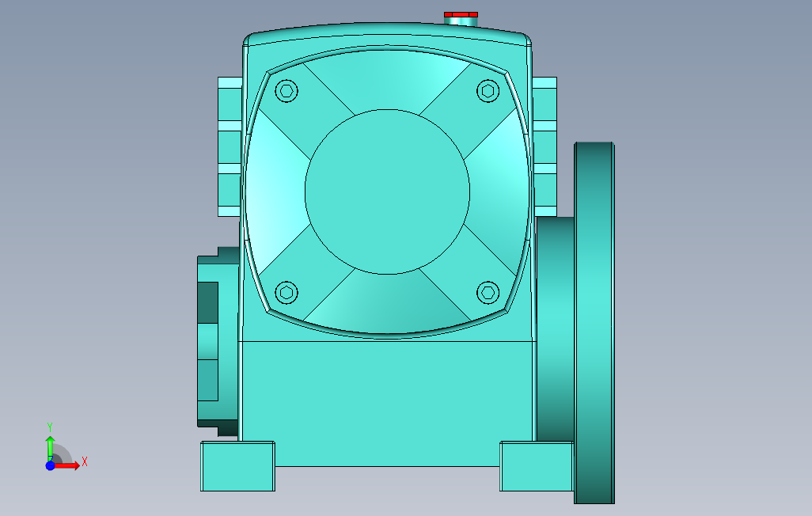Screen dimensions: 812x516
Task: Click the blue Z axis dot of the triad
Action: 50,466
